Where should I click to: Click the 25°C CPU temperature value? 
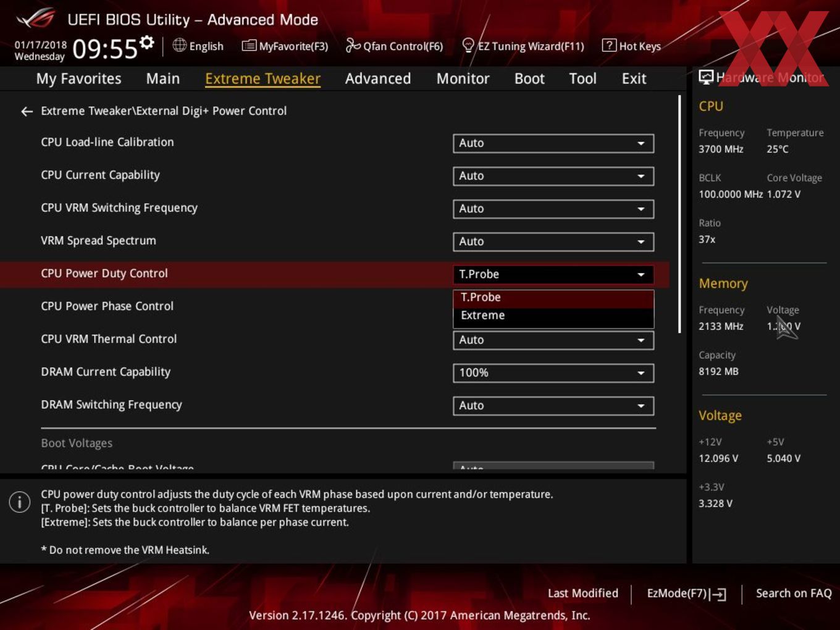778,149
